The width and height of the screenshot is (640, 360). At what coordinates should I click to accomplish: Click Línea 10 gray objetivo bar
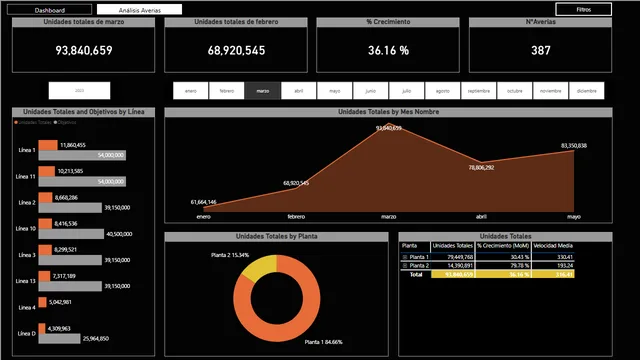coord(71,234)
